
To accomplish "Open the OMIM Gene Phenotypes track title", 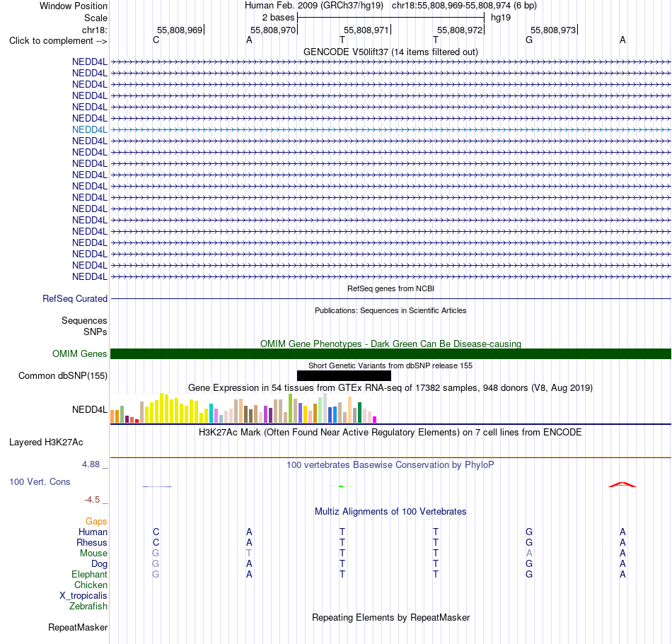I will (390, 344).
